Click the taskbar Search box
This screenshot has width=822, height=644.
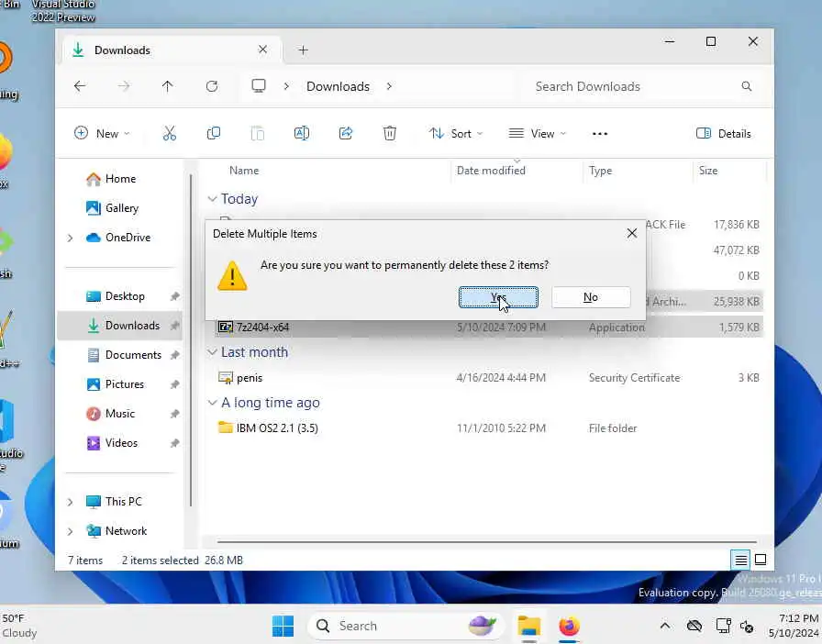[405, 627]
